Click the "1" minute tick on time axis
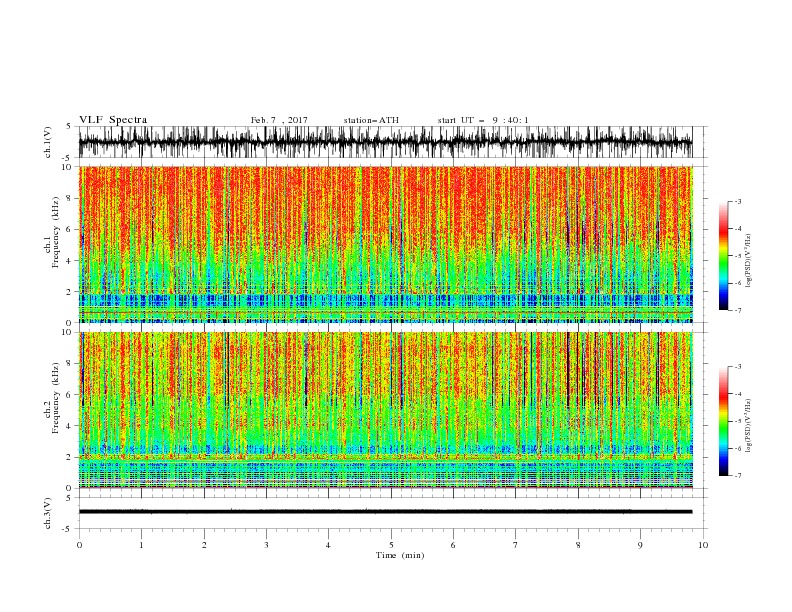This screenshot has height=612, width=792. coord(141,545)
